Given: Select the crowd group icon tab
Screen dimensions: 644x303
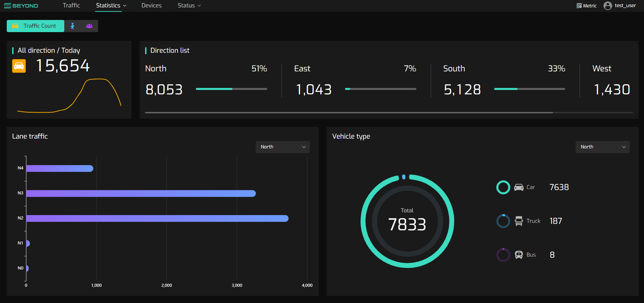Looking at the screenshot, I should [89, 26].
